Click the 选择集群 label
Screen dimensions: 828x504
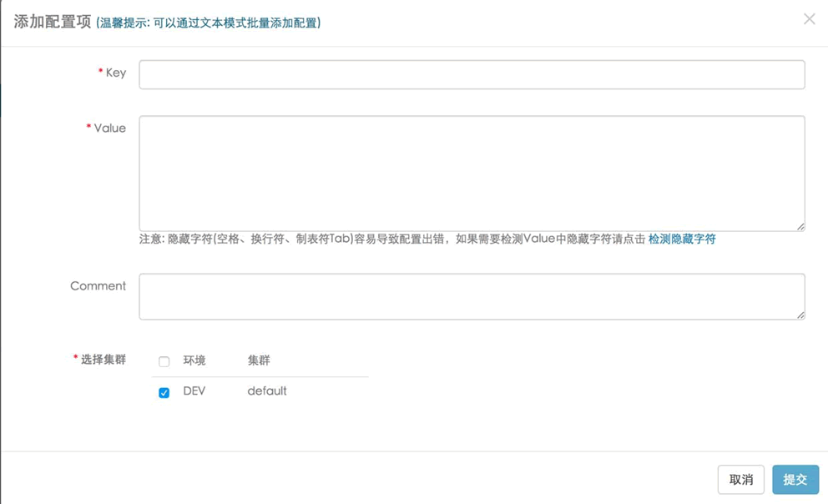coord(103,360)
